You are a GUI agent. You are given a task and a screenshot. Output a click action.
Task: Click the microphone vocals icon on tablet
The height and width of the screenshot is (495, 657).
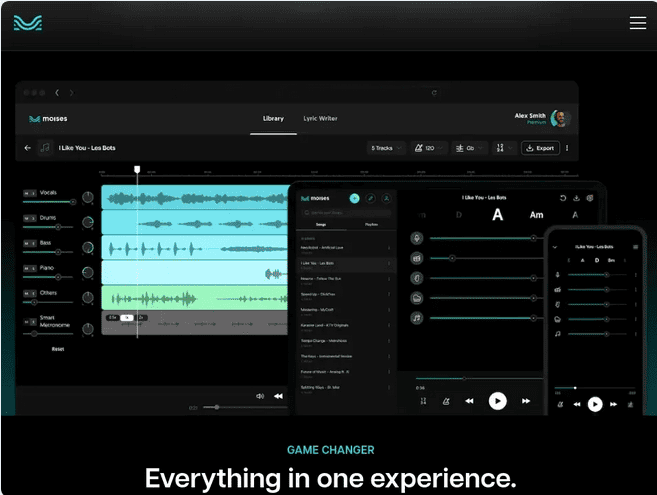(x=416, y=238)
